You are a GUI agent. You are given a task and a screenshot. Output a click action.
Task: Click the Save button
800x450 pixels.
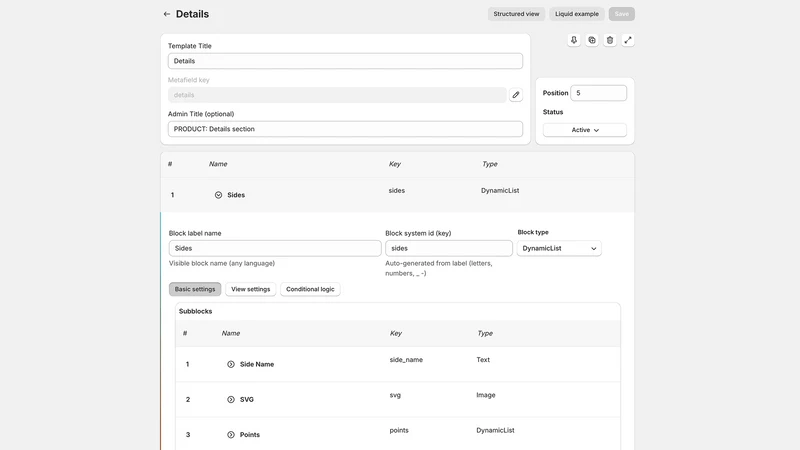coord(621,14)
